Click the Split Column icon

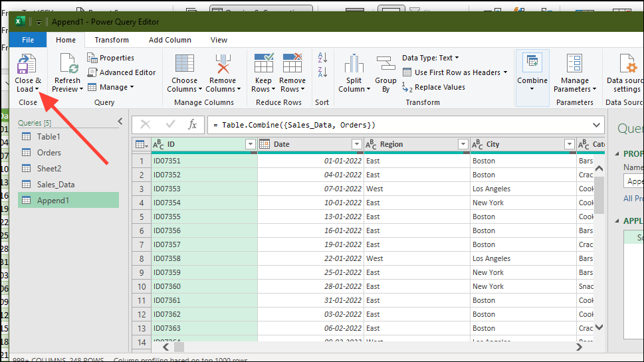(x=354, y=64)
